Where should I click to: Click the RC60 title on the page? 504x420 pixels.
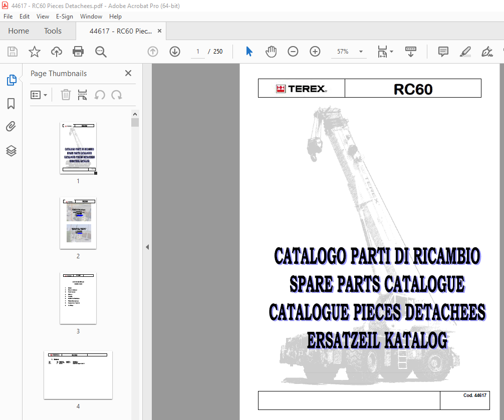[413, 89]
